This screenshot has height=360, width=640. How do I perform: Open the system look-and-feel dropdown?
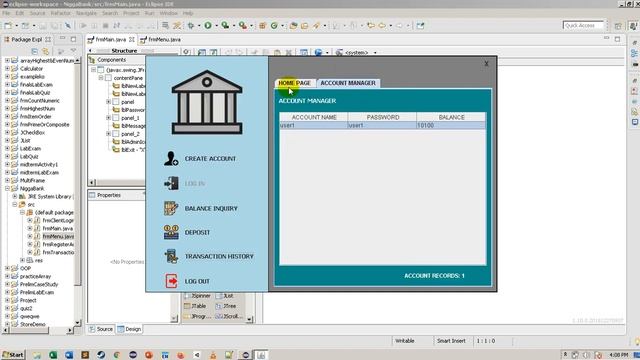(x=375, y=53)
